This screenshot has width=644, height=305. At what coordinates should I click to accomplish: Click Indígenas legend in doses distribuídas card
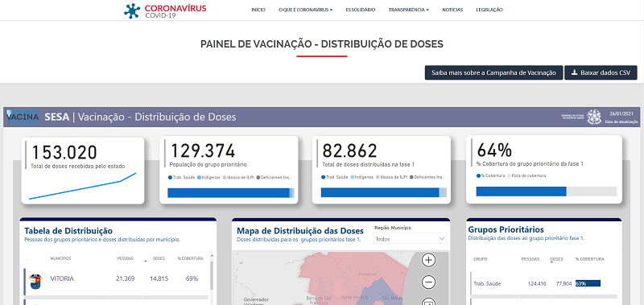tap(362, 177)
